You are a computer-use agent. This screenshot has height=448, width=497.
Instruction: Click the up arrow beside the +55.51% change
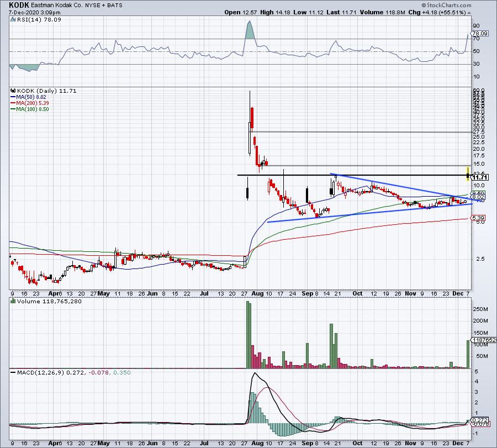pyautogui.click(x=469, y=13)
